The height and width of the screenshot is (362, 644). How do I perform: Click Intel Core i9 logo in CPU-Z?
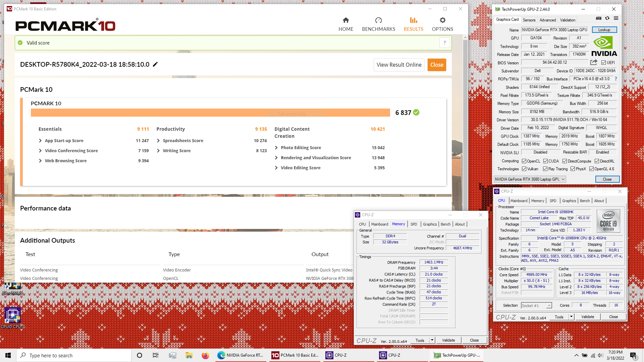pyautogui.click(x=608, y=221)
